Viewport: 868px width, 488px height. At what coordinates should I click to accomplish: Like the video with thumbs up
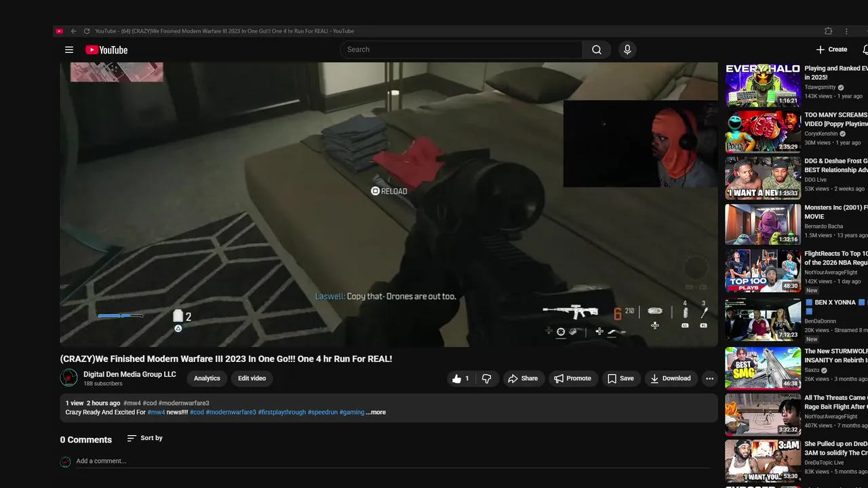(x=461, y=378)
